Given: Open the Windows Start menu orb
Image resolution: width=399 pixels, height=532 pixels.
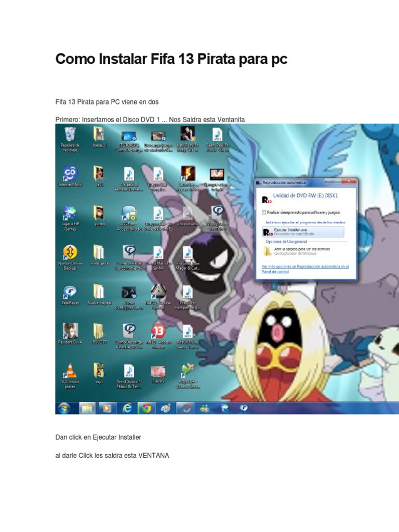Looking at the screenshot, I should [64, 408].
